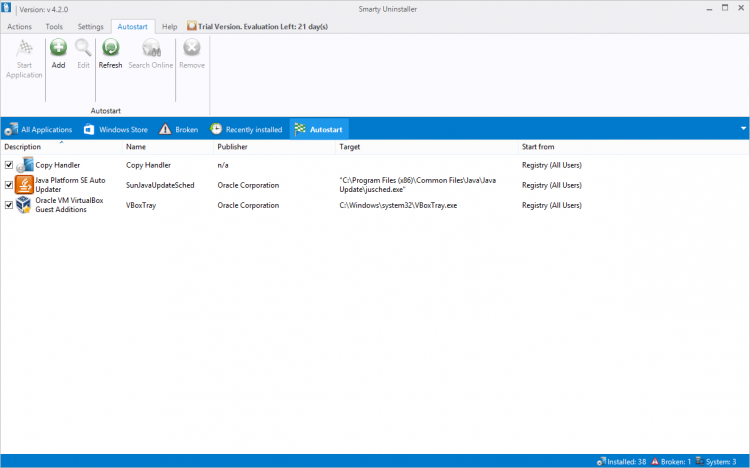The width and height of the screenshot is (750, 468).
Task: Select the Autostart category tab in blue bar
Action: coord(319,129)
